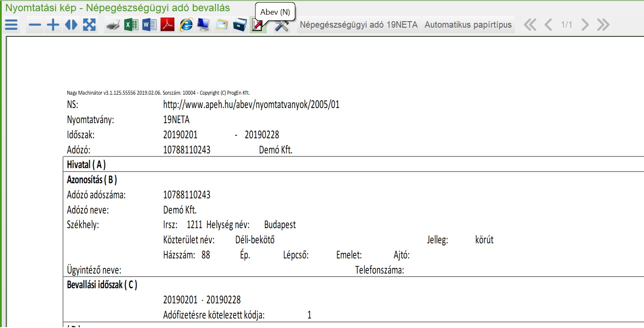This screenshot has width=644, height=328.
Task: Open preview in Internet Explorer
Action: click(x=186, y=25)
